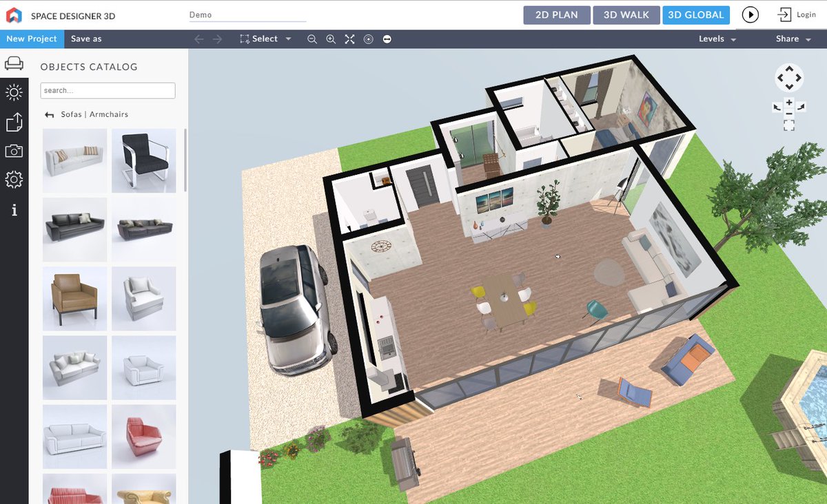Pan view left with navigation arrow
The image size is (827, 504).
779,78
